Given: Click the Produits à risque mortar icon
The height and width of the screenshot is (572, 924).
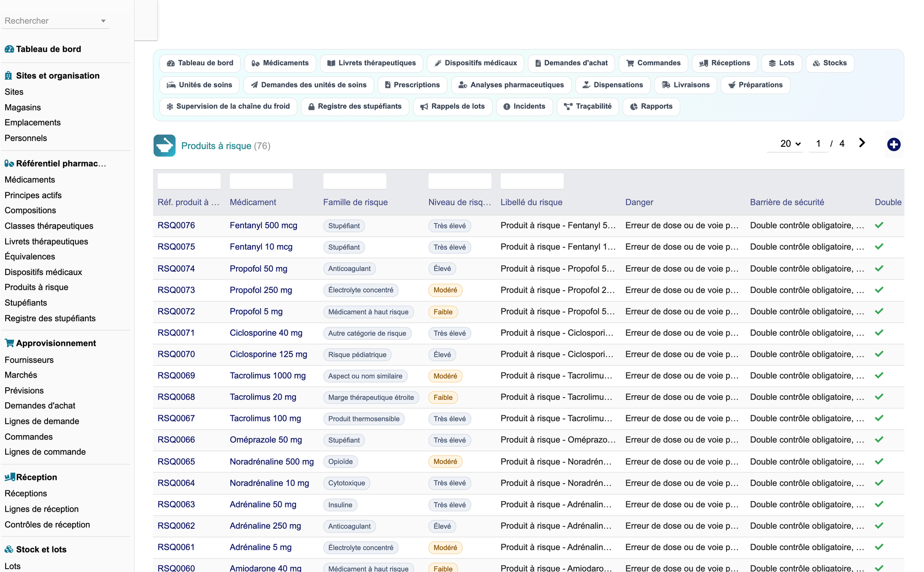Looking at the screenshot, I should [x=164, y=146].
